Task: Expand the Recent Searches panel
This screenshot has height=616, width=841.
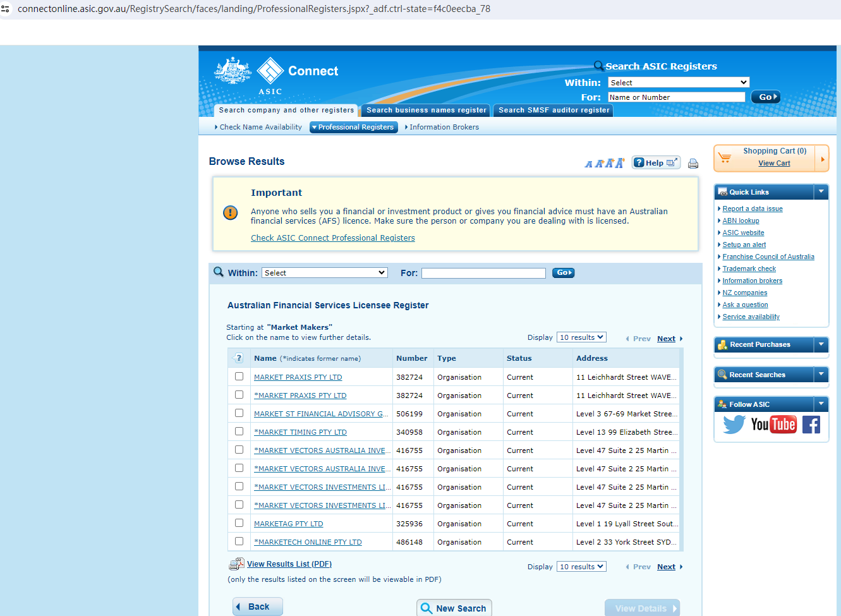Action: click(x=821, y=375)
